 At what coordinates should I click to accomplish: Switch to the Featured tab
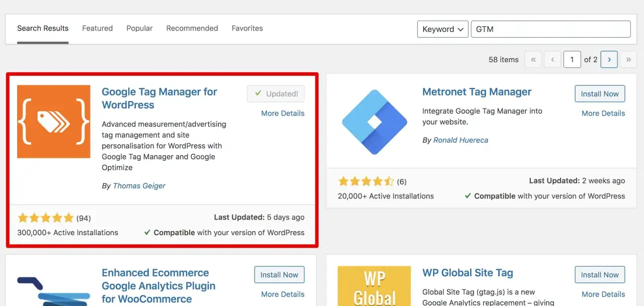pyautogui.click(x=98, y=28)
